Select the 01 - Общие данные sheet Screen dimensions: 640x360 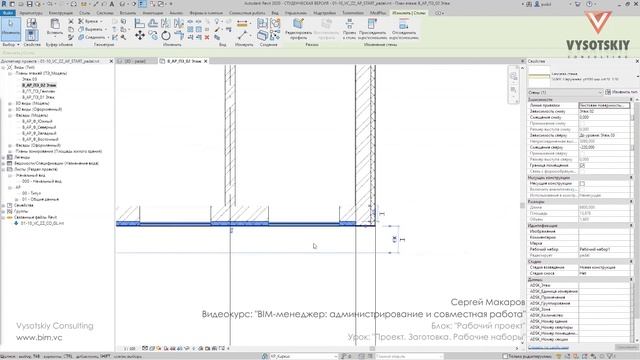coord(40,200)
